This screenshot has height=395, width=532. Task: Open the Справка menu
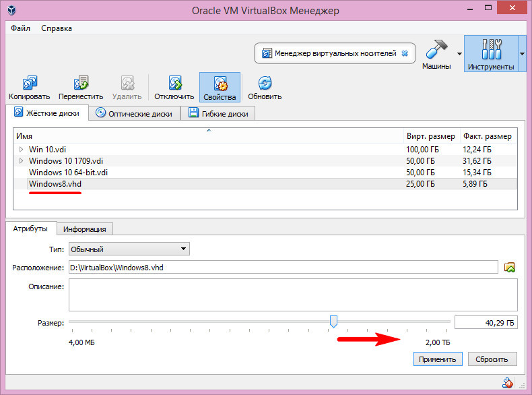(x=57, y=28)
